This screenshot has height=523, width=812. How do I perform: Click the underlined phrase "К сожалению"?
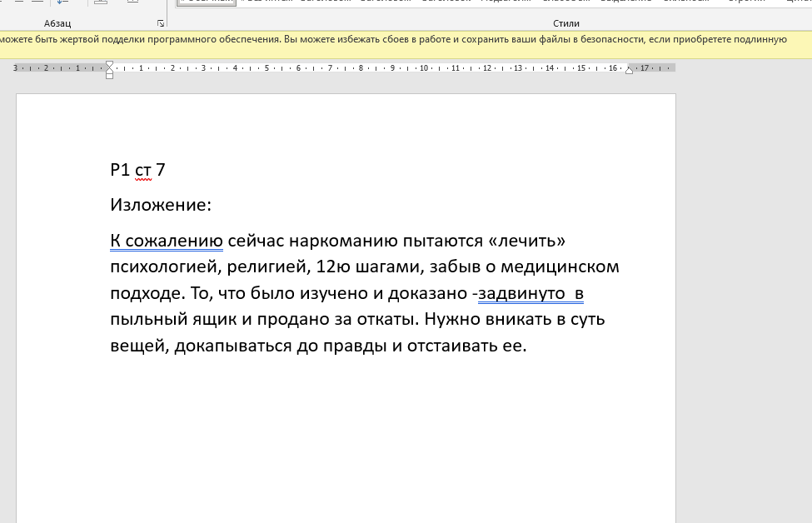click(x=167, y=241)
